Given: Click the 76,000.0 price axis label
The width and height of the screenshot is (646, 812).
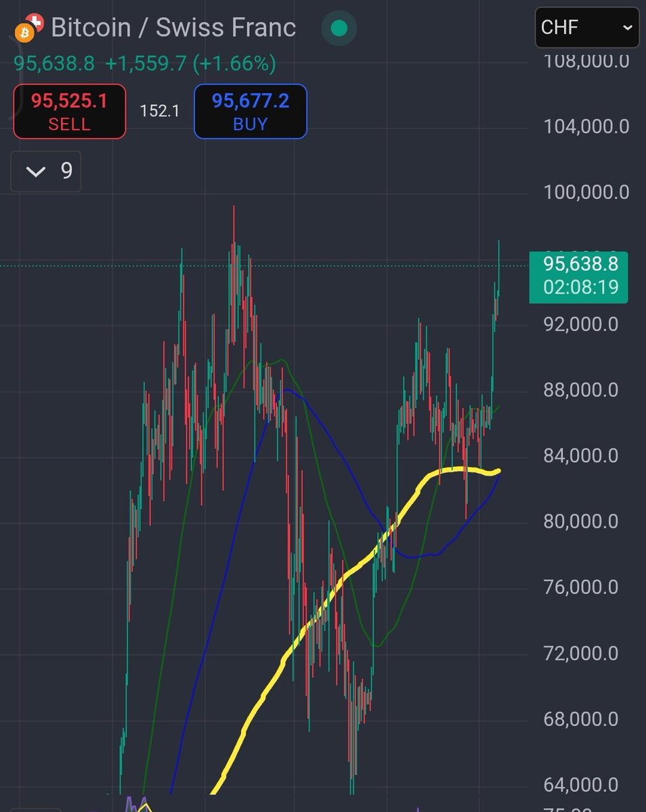Looking at the screenshot, I should click(x=581, y=587).
